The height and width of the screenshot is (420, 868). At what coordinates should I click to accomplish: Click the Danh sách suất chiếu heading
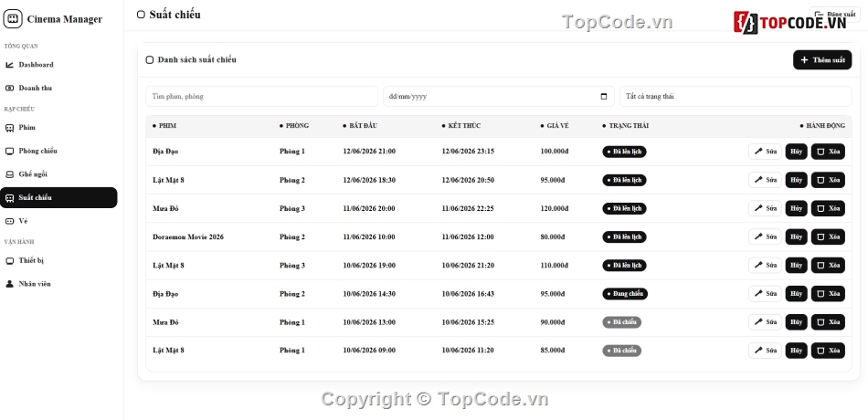[x=196, y=59]
